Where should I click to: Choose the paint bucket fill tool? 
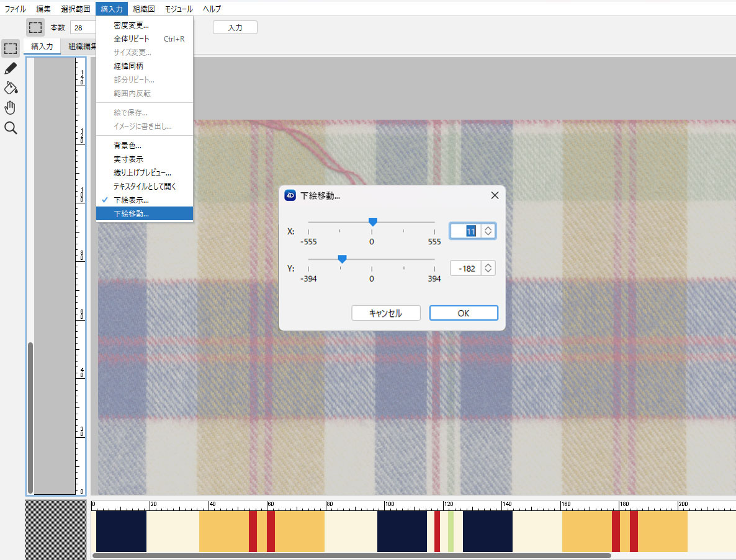point(11,88)
